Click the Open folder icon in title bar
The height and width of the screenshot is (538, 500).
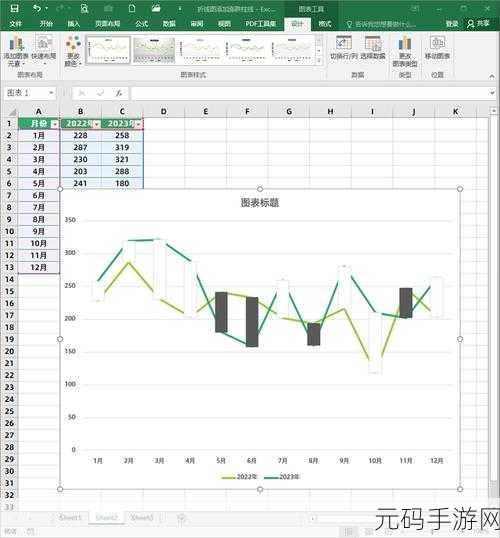(x=156, y=8)
